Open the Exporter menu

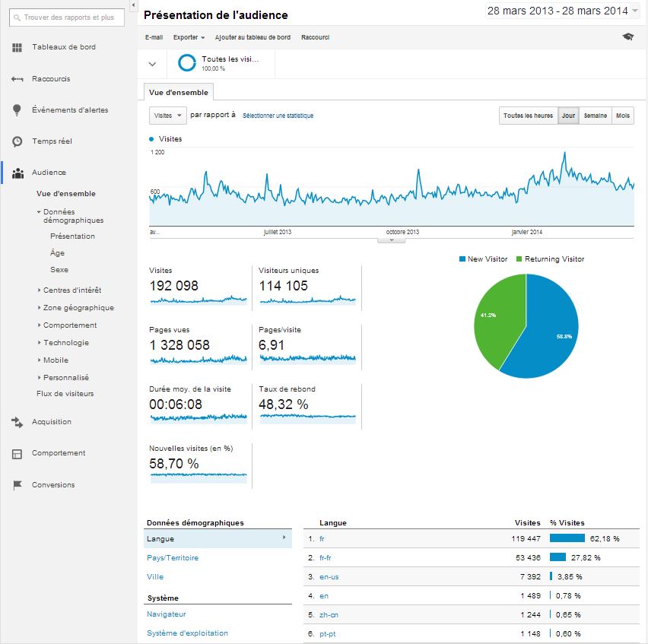(x=189, y=37)
